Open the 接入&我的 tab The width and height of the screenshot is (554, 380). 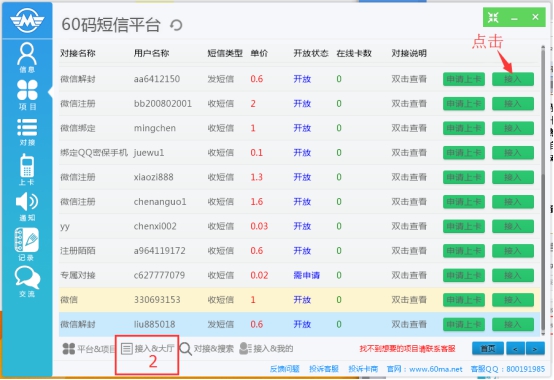coord(266,349)
